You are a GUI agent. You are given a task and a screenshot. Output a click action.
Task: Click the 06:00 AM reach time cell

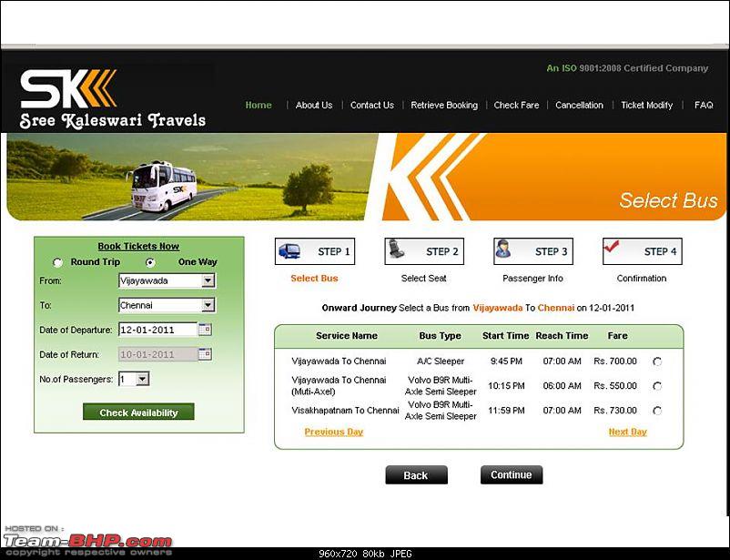click(x=562, y=386)
